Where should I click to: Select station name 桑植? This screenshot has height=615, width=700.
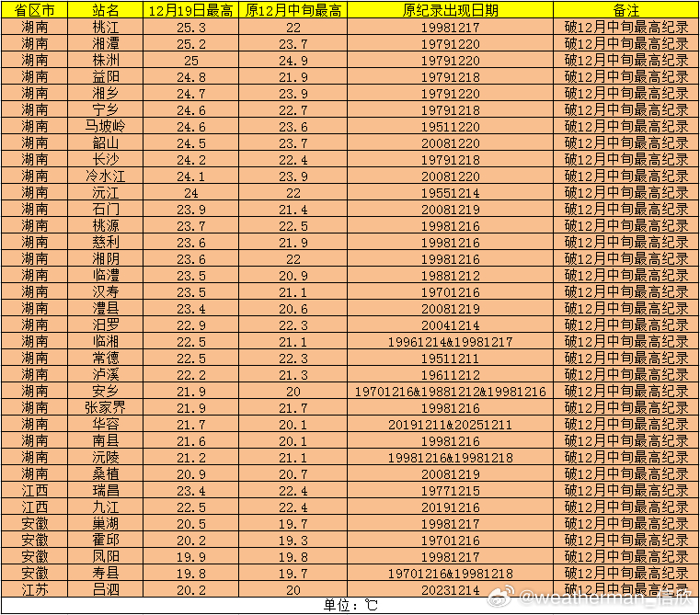coord(106,474)
